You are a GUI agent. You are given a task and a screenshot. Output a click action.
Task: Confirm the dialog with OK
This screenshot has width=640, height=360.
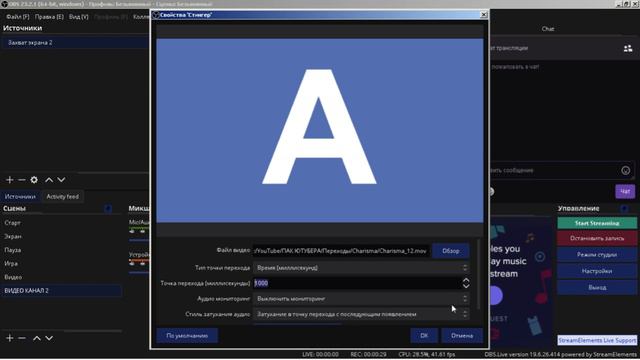424,336
